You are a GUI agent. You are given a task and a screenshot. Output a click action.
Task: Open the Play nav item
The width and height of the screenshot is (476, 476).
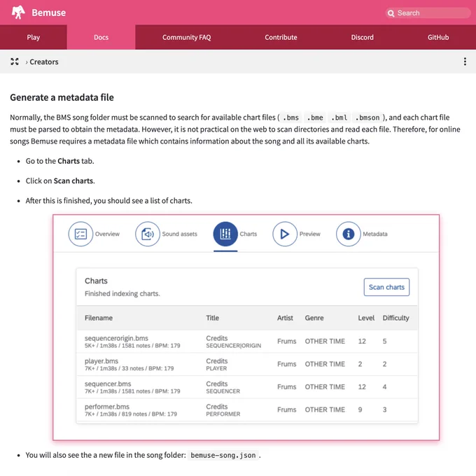[34, 37]
